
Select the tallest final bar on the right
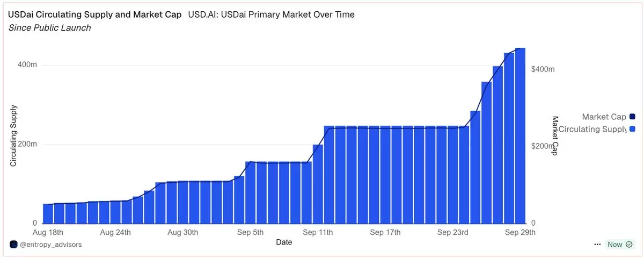[520, 135]
